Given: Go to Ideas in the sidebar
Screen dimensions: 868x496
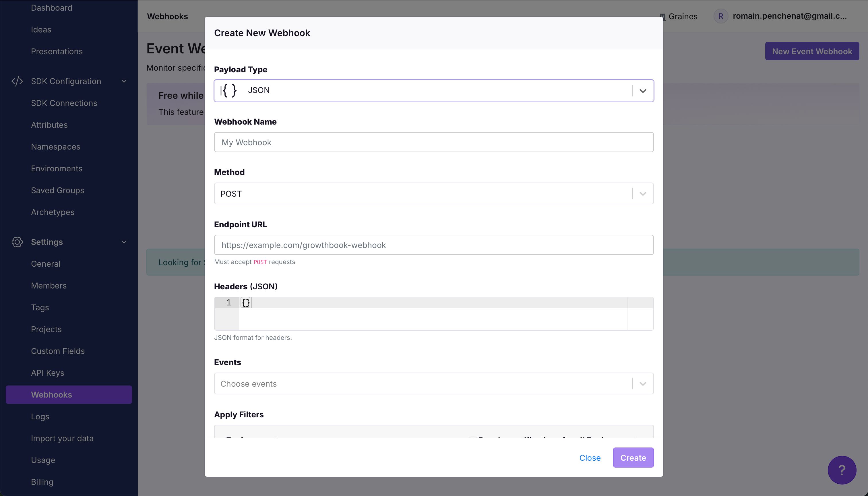Looking at the screenshot, I should 41,30.
